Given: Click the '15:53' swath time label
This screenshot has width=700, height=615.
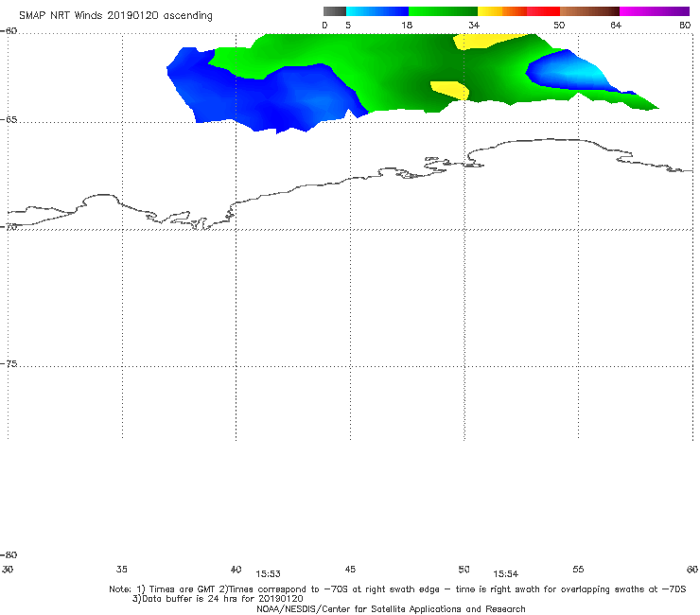Looking at the screenshot, I should [x=269, y=574].
